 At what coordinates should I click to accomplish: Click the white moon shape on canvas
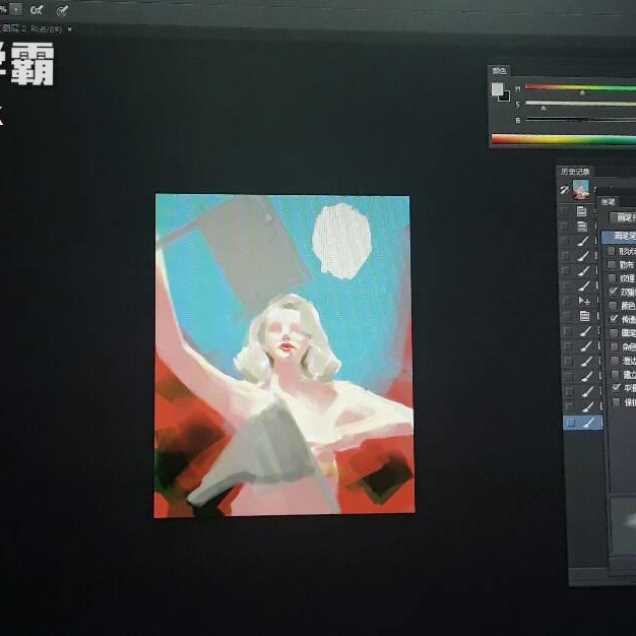pyautogui.click(x=342, y=241)
